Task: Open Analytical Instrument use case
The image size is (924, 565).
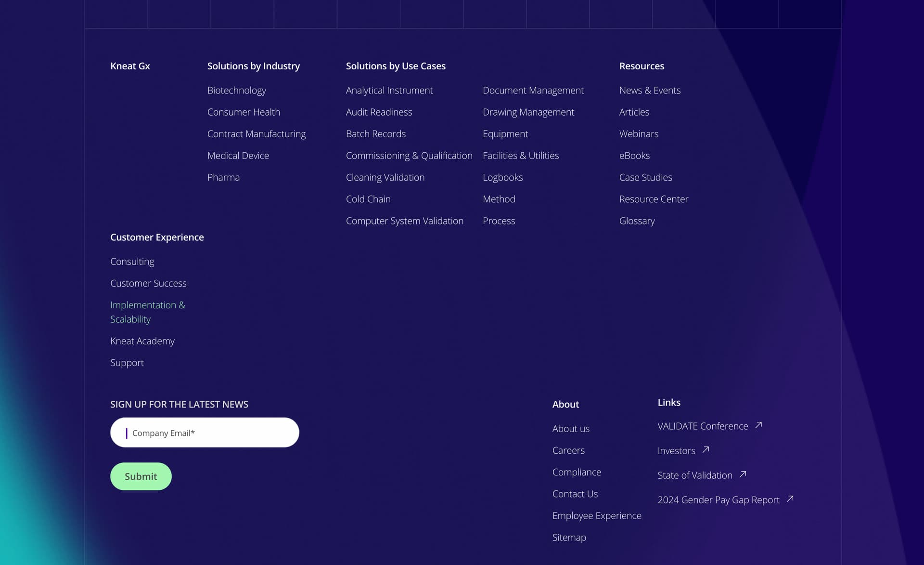Action: 389,91
